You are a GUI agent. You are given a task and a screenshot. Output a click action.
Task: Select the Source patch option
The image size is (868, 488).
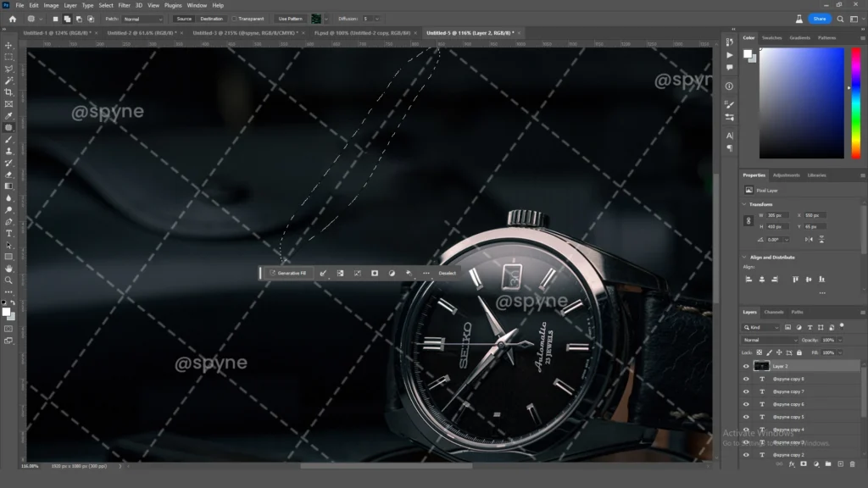[184, 19]
